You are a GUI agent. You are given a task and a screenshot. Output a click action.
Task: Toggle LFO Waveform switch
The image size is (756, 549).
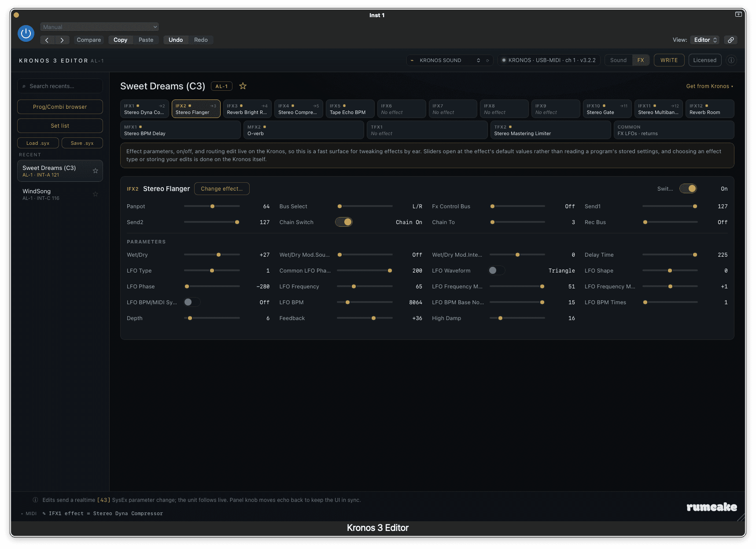(497, 270)
